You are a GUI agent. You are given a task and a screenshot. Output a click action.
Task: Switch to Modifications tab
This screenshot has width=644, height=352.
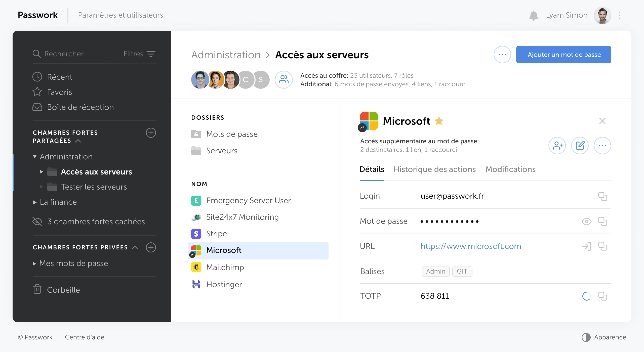tap(510, 169)
